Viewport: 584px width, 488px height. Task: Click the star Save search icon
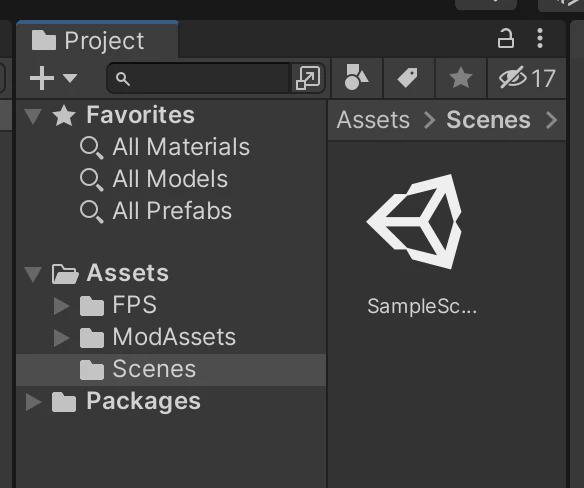(x=461, y=77)
